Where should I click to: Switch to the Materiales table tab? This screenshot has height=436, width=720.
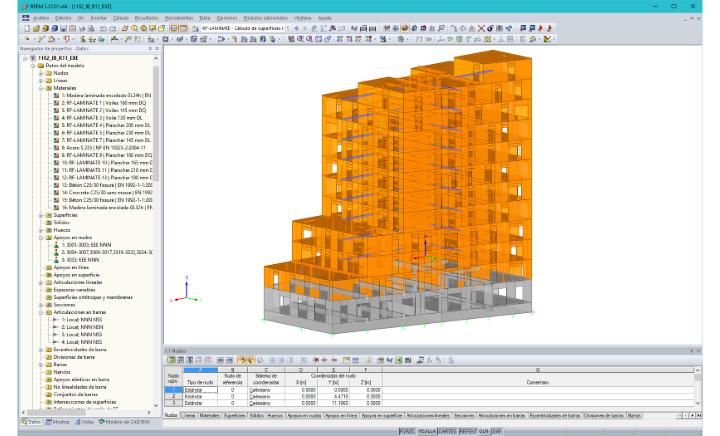209,415
